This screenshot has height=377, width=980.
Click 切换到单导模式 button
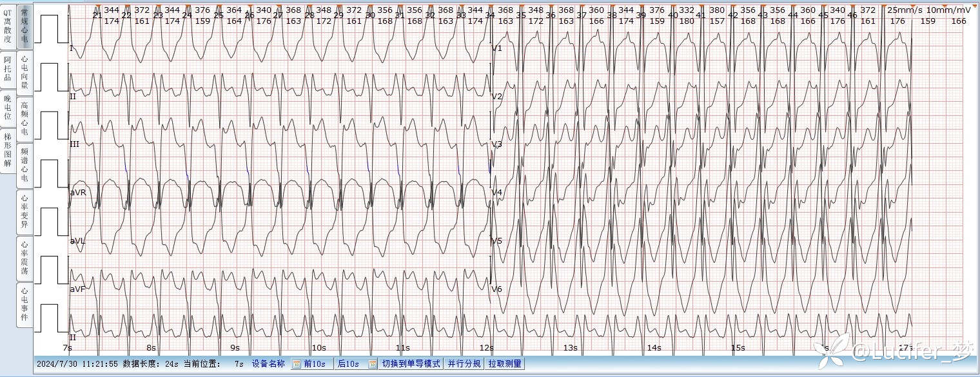(411, 364)
